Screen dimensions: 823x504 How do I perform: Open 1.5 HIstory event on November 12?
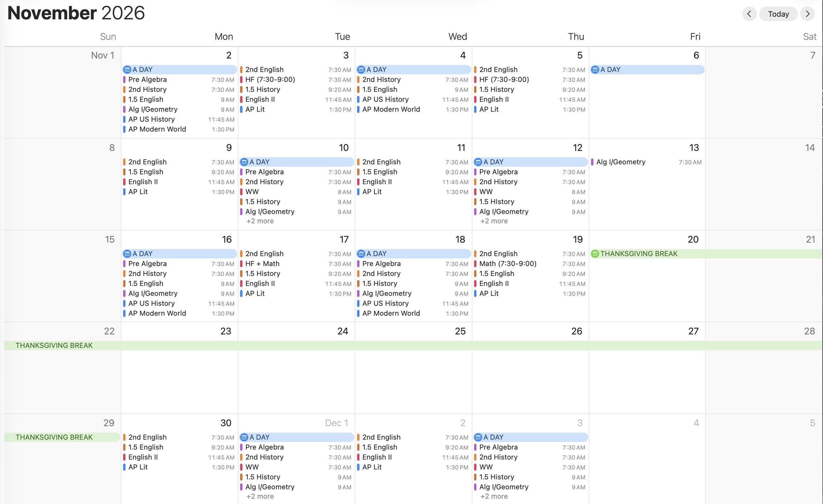click(530, 202)
